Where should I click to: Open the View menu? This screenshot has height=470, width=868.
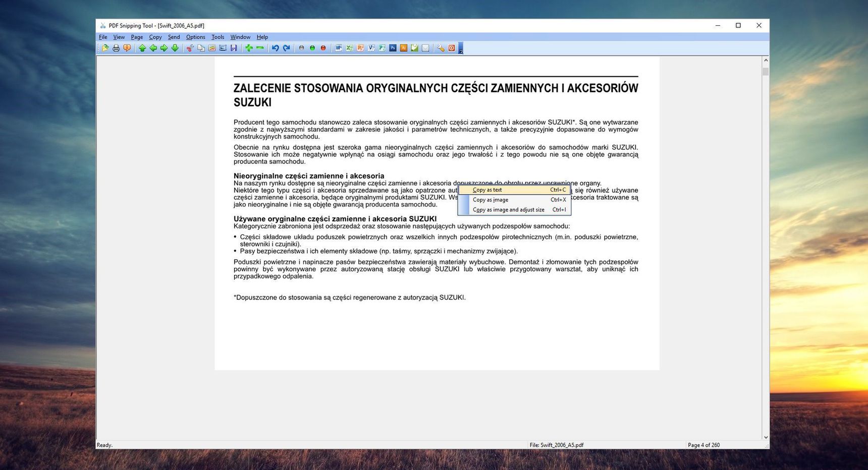click(119, 37)
